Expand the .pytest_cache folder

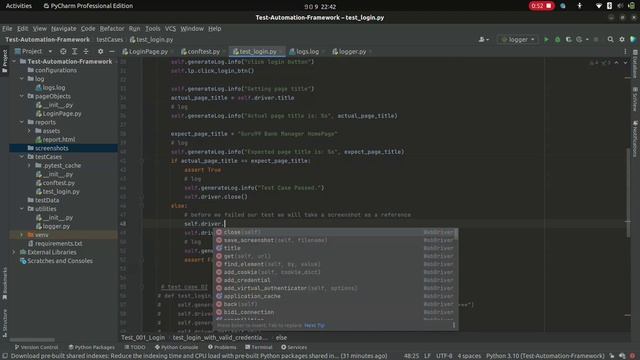click(29, 165)
